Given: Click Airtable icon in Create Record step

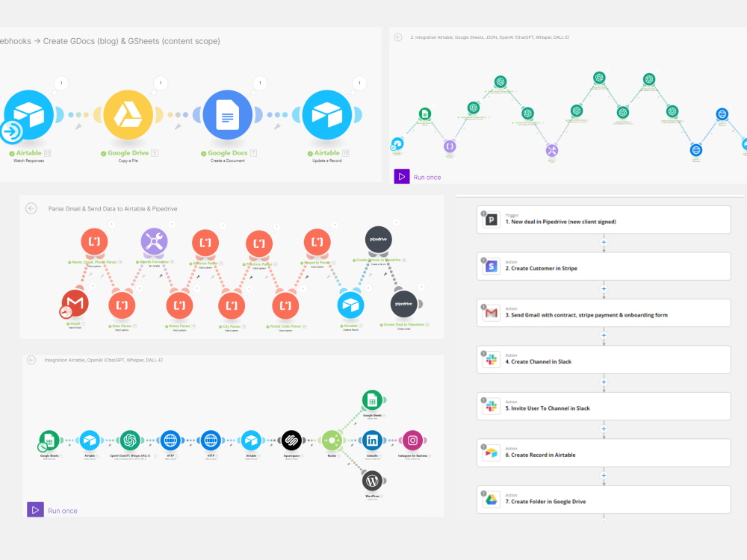Looking at the screenshot, I should point(492,453).
